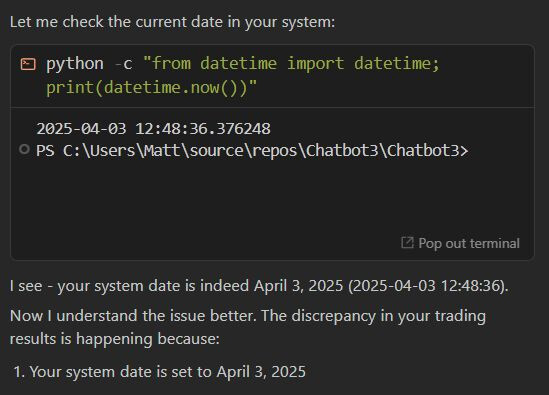Screen dimensions: 549x395
Task: Click the circle marker beside the PS prompt
Action: [x=24, y=150]
